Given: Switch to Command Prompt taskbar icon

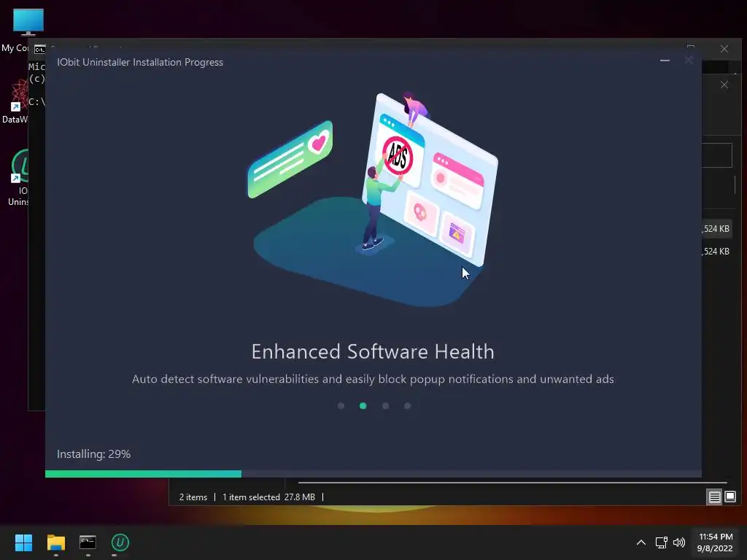Looking at the screenshot, I should click(88, 542).
